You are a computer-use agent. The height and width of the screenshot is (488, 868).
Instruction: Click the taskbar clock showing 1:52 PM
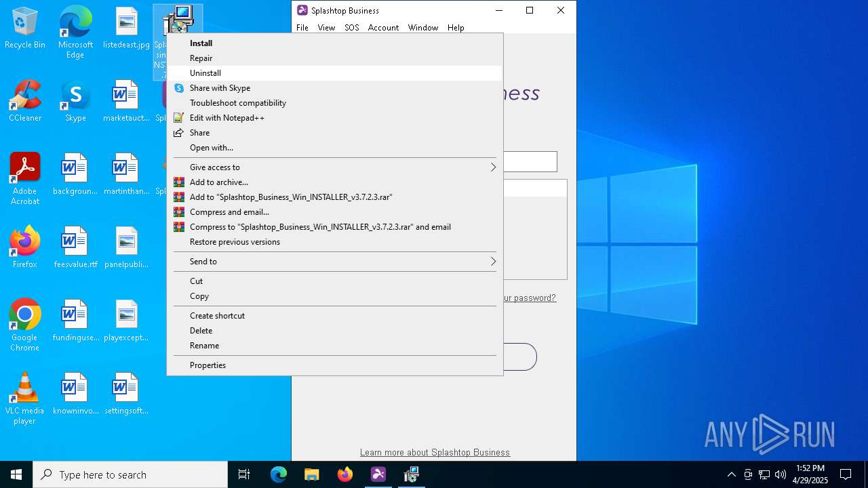tap(810, 474)
